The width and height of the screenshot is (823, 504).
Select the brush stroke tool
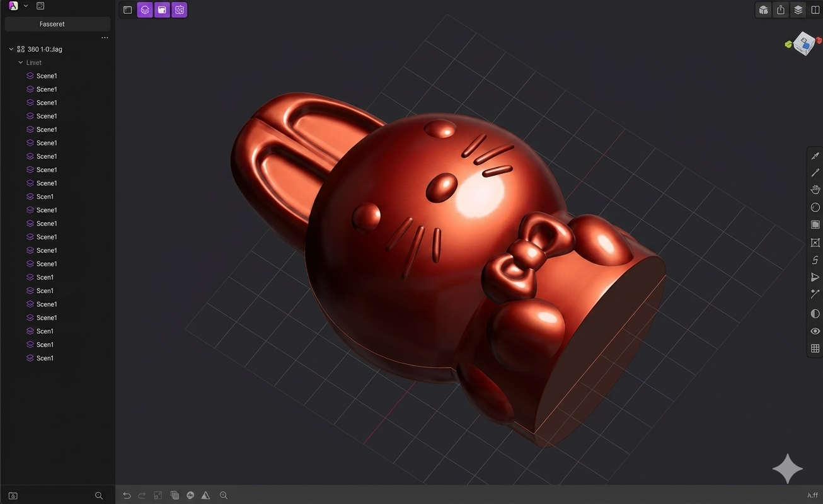point(815,173)
